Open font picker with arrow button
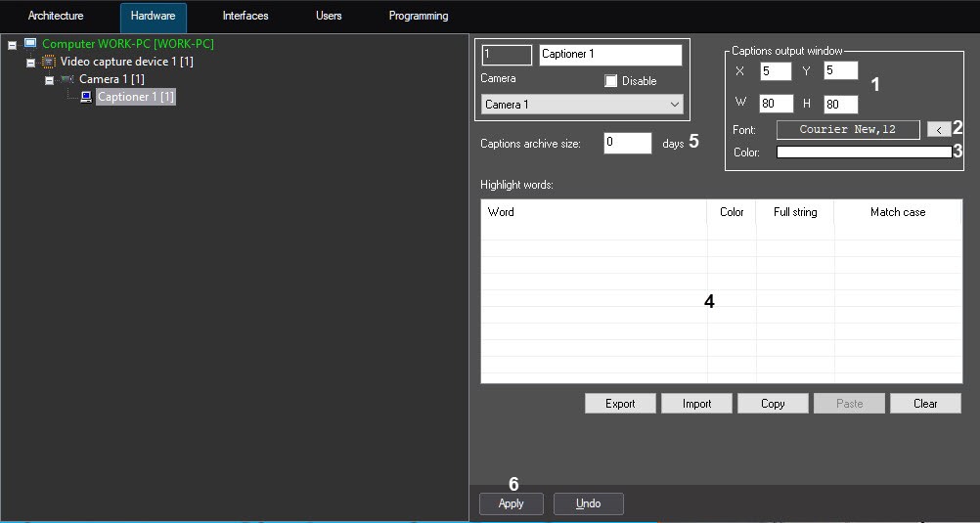 point(938,129)
